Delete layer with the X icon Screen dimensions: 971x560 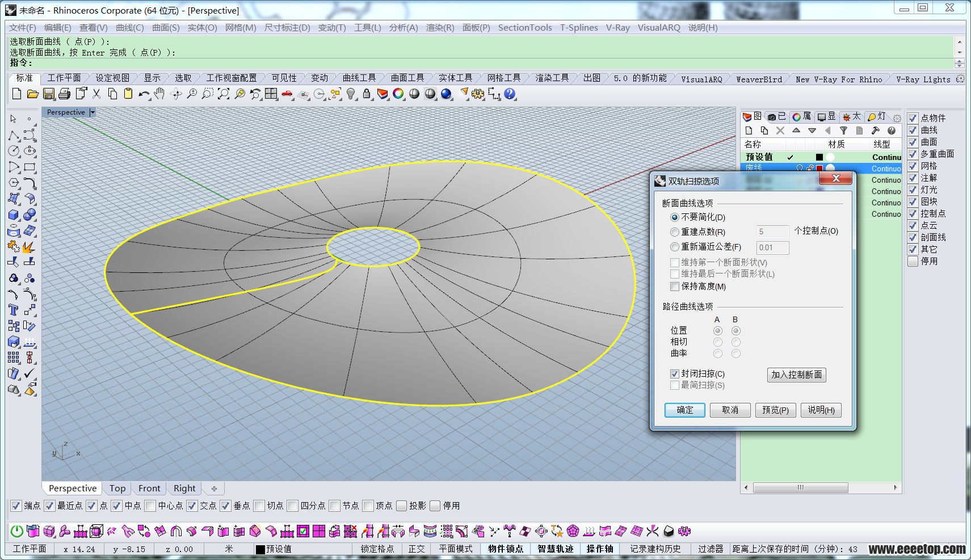(x=780, y=130)
